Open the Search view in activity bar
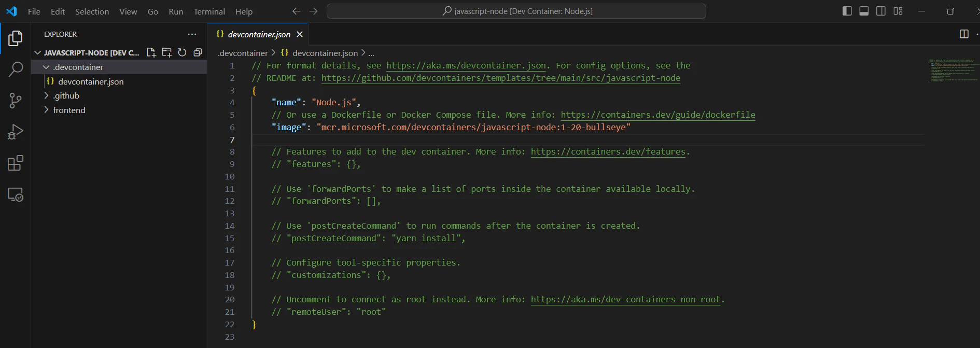This screenshot has width=980, height=348. 16,69
